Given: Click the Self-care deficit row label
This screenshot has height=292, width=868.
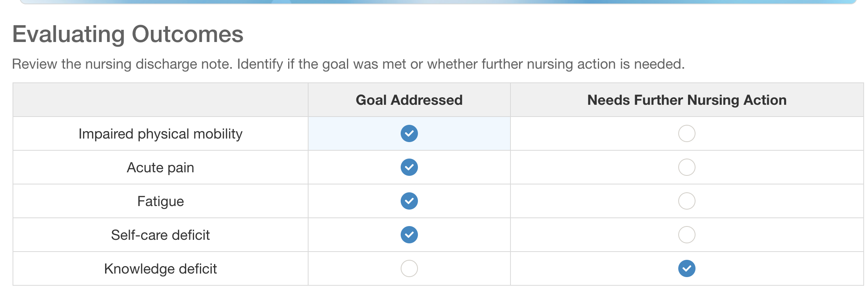Looking at the screenshot, I should pos(160,235).
